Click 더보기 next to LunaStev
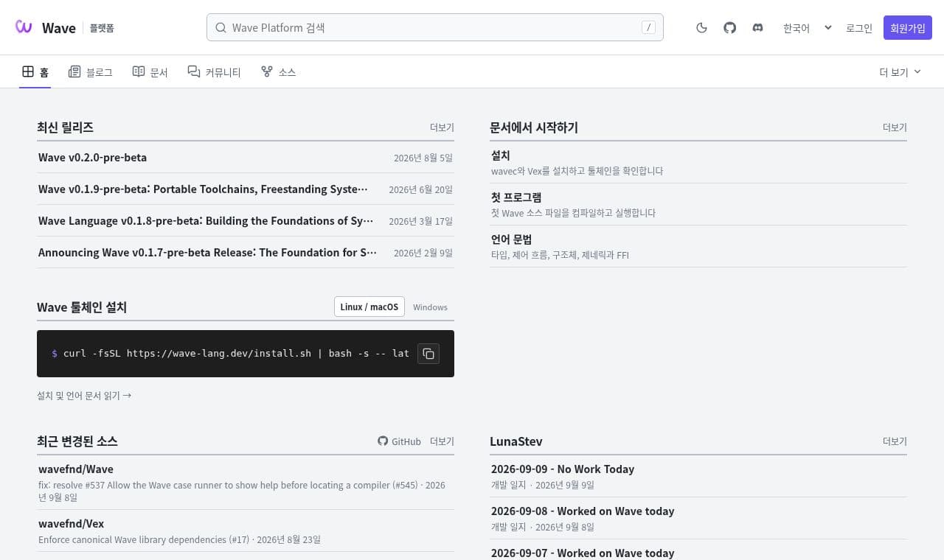The width and height of the screenshot is (944, 560). [x=895, y=441]
